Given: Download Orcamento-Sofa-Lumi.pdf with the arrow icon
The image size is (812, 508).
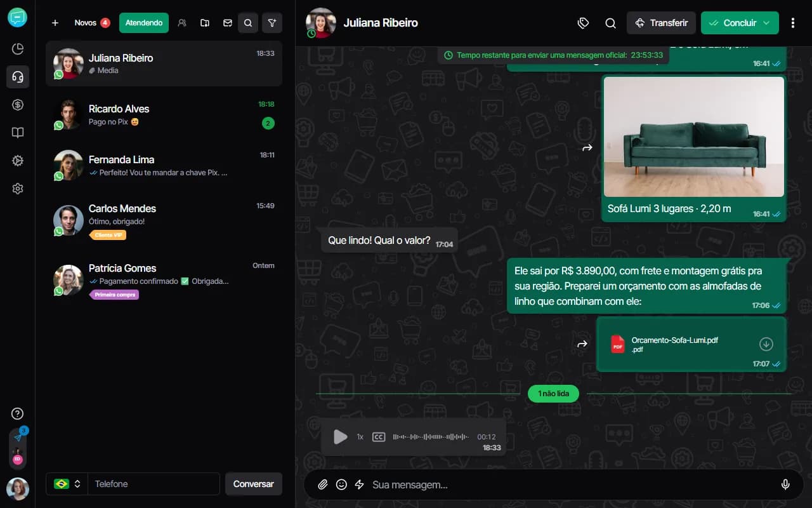Looking at the screenshot, I should click(x=766, y=344).
